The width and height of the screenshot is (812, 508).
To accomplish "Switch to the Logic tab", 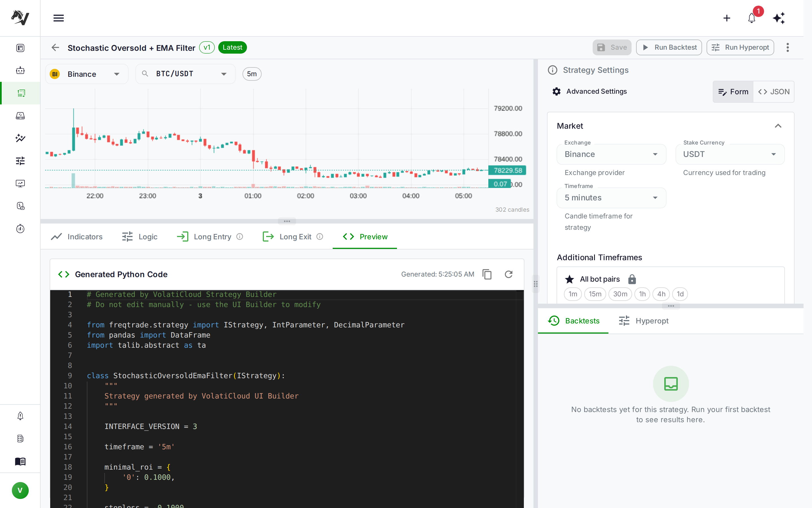I will (x=140, y=237).
